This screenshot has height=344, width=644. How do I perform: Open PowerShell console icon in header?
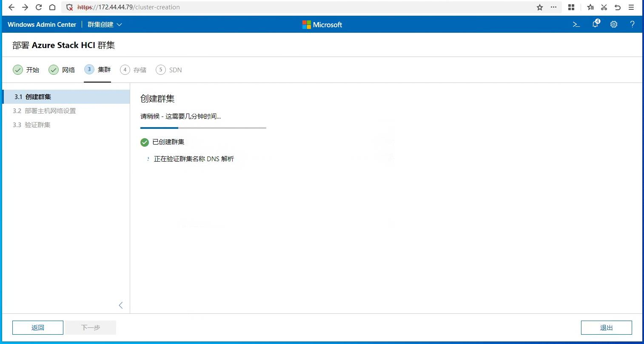pyautogui.click(x=576, y=25)
